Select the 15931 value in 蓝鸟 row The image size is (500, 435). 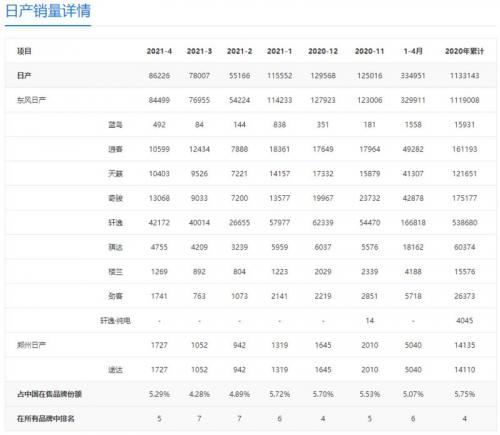[465, 125]
